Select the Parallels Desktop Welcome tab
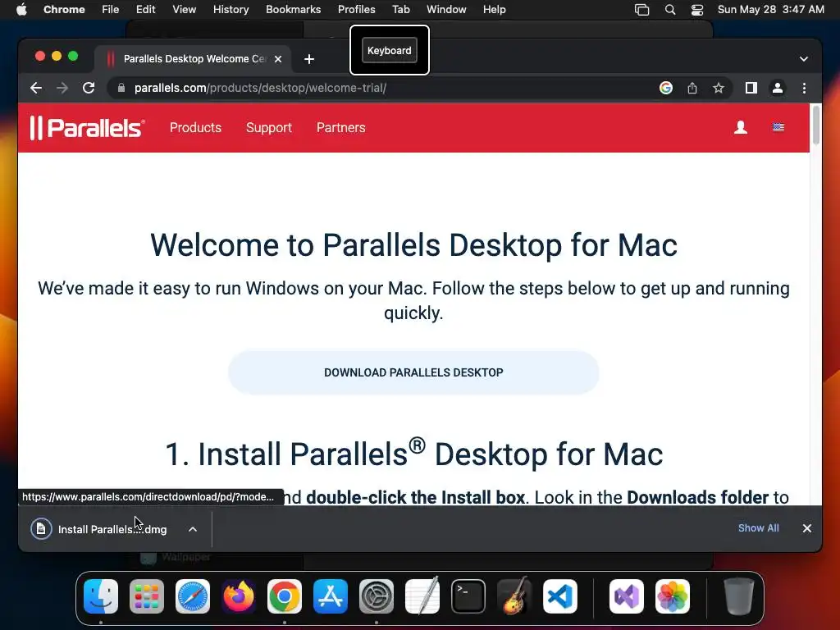The width and height of the screenshot is (840, 630). pos(193,59)
